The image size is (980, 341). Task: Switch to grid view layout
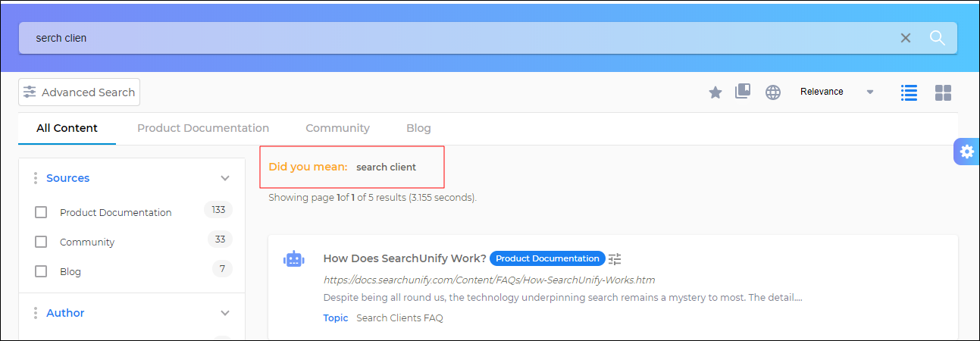coord(943,92)
